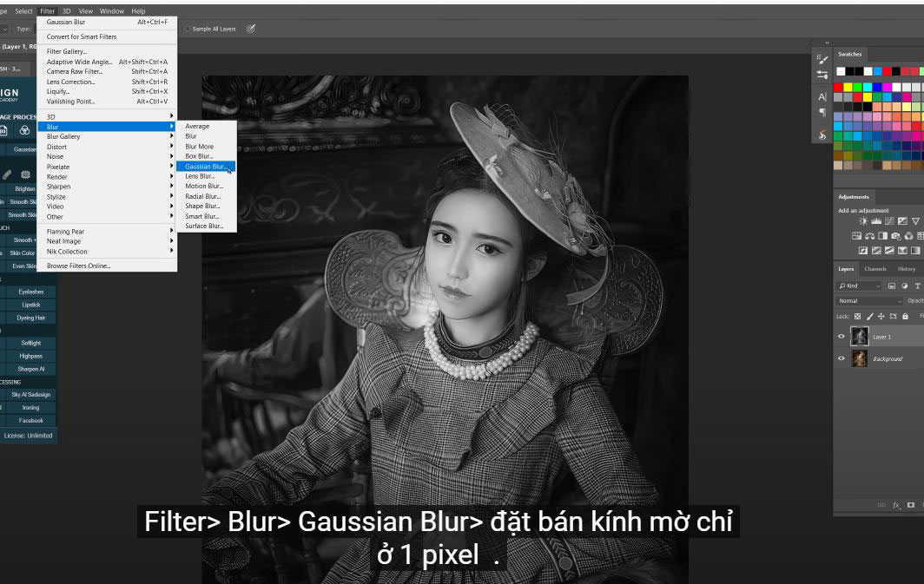Click Brightness/Contrast adjustment sun icon
924x584 pixels.
click(863, 221)
